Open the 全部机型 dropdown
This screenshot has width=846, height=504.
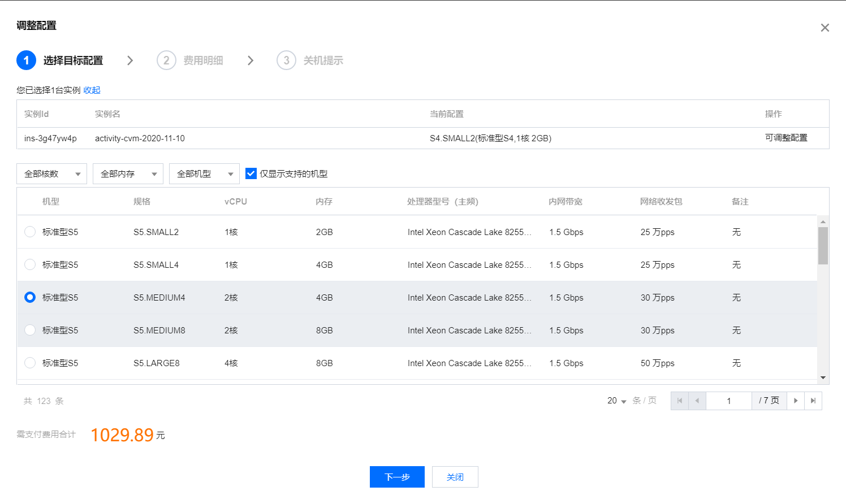[204, 174]
